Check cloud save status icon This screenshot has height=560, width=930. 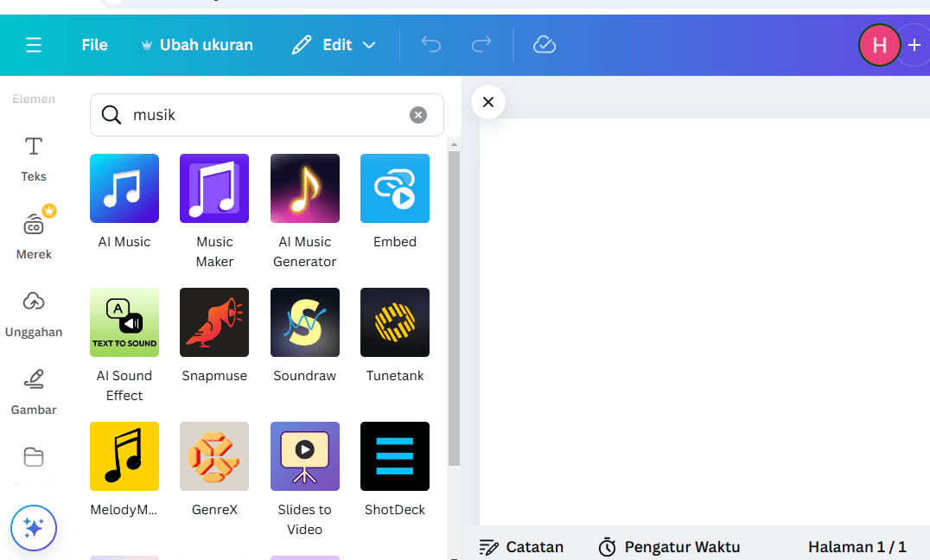click(x=544, y=45)
